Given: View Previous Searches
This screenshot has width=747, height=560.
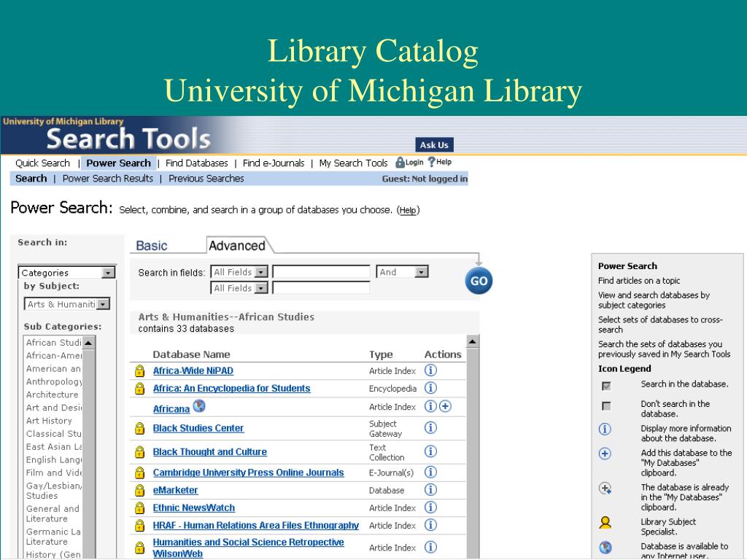Looking at the screenshot, I should coord(206,178).
